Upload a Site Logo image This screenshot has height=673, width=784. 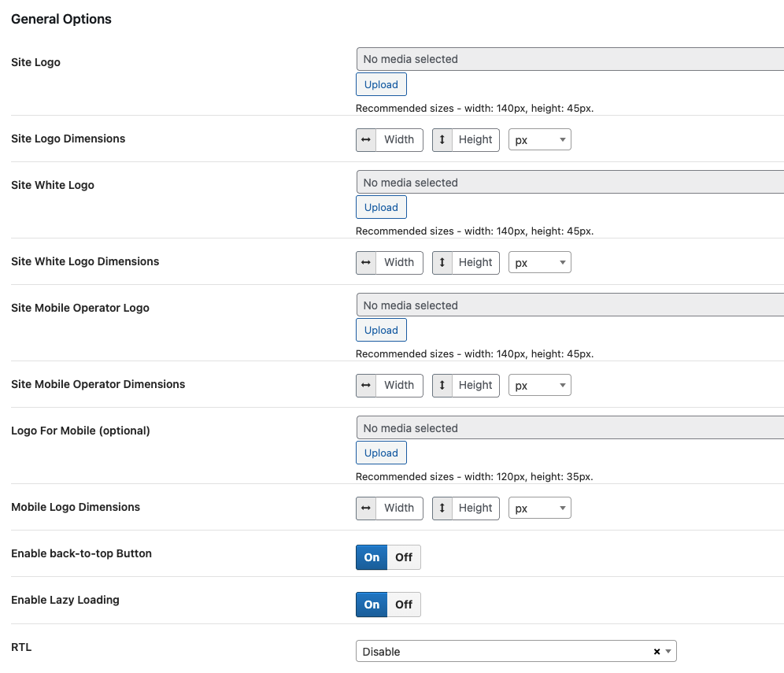[x=381, y=85]
